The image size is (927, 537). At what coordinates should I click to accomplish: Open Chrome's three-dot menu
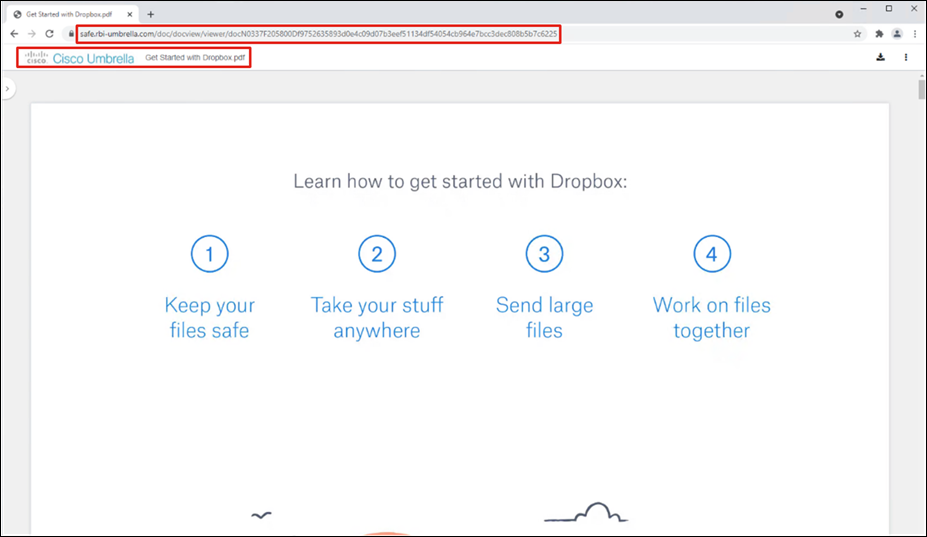(915, 34)
